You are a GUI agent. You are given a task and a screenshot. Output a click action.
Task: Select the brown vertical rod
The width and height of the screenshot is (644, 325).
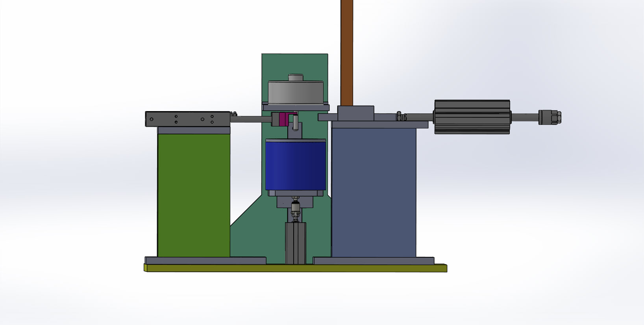(x=346, y=53)
